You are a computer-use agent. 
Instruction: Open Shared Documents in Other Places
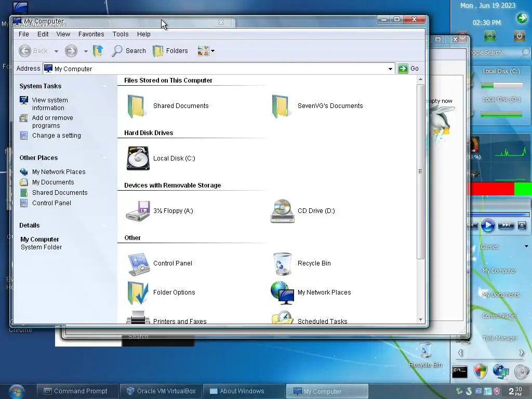(59, 193)
